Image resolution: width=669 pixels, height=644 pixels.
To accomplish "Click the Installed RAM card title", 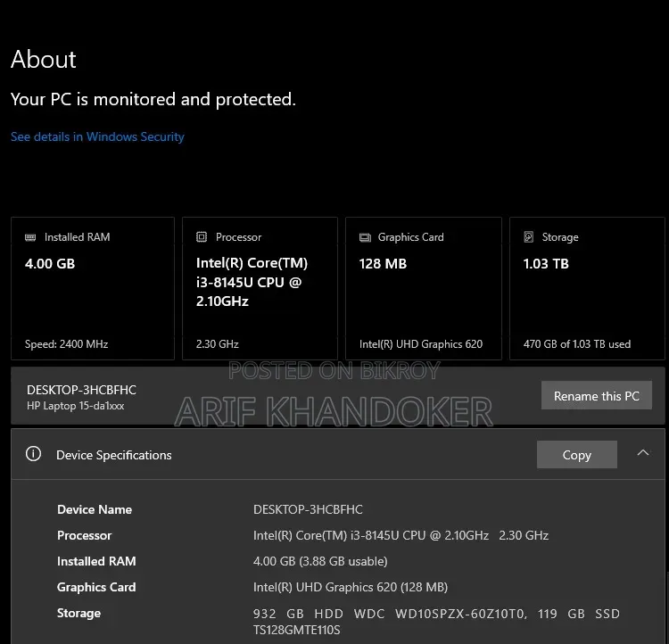I will click(78, 237).
